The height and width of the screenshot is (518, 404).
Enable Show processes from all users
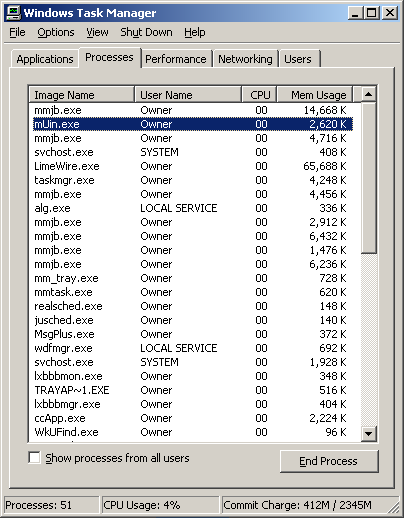click(34, 458)
